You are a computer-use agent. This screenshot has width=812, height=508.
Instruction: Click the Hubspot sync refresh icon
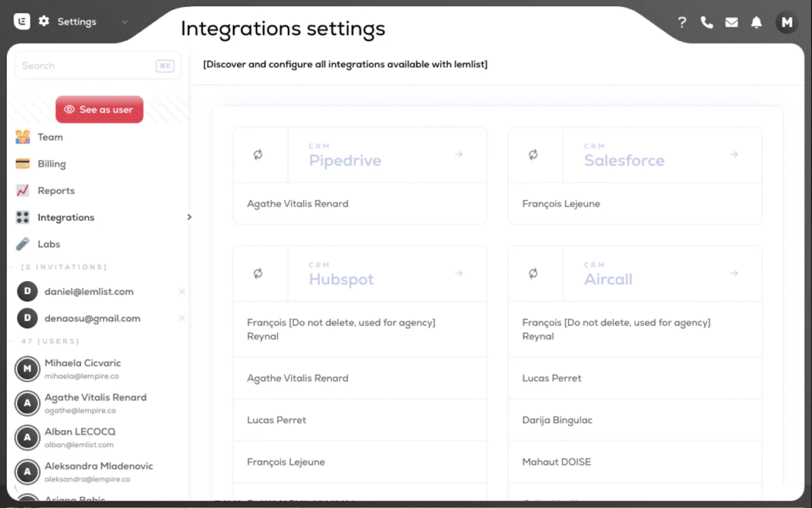point(258,274)
